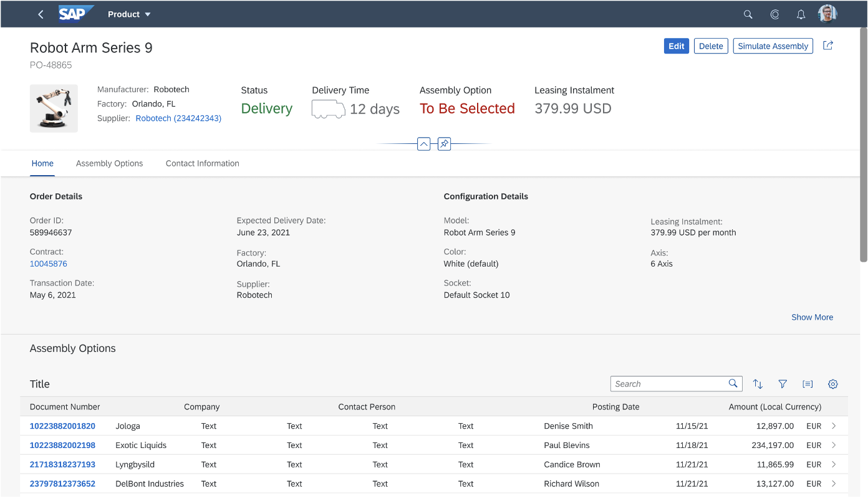The width and height of the screenshot is (868, 501).
Task: Click the magnifier icon in the Search field
Action: click(733, 384)
